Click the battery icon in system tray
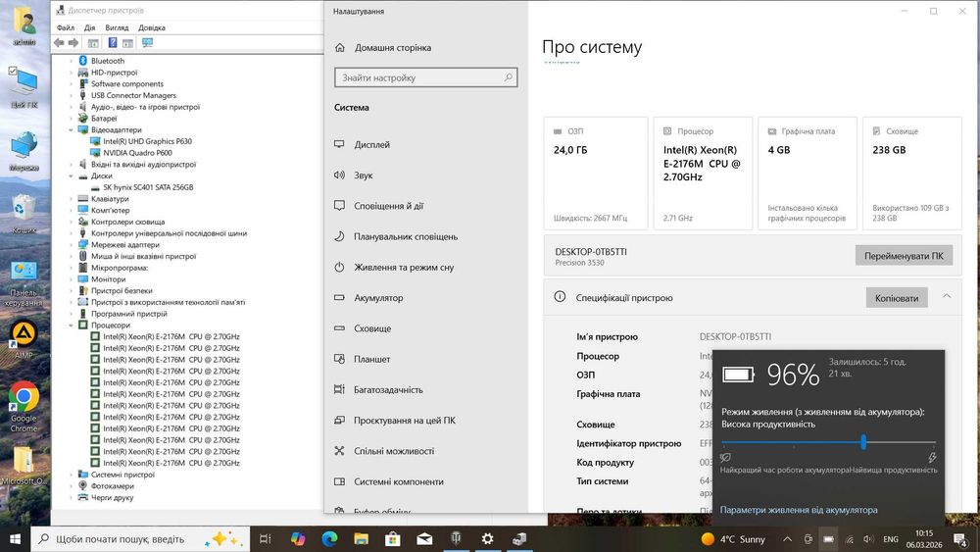The width and height of the screenshot is (980, 552). (828, 539)
